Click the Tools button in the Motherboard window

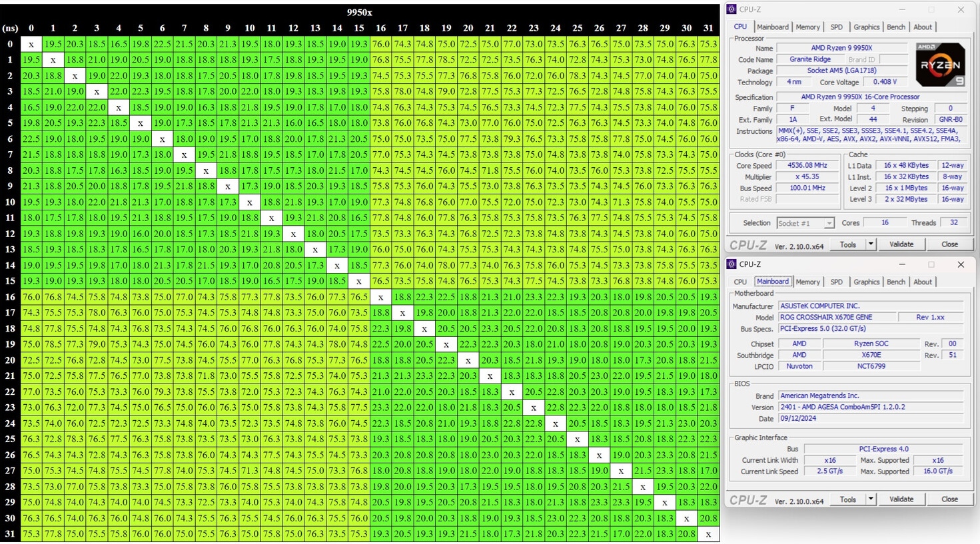tap(847, 499)
